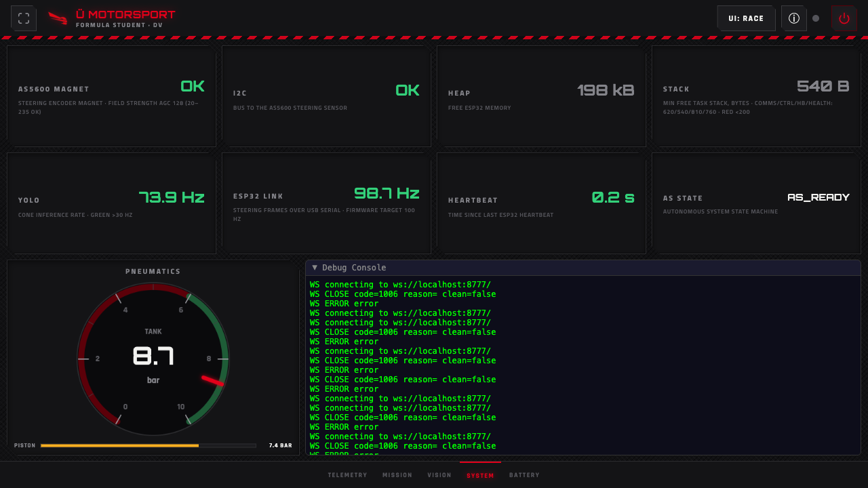Click the Heartbeat card label
The image size is (868, 488).
pyautogui.click(x=473, y=201)
